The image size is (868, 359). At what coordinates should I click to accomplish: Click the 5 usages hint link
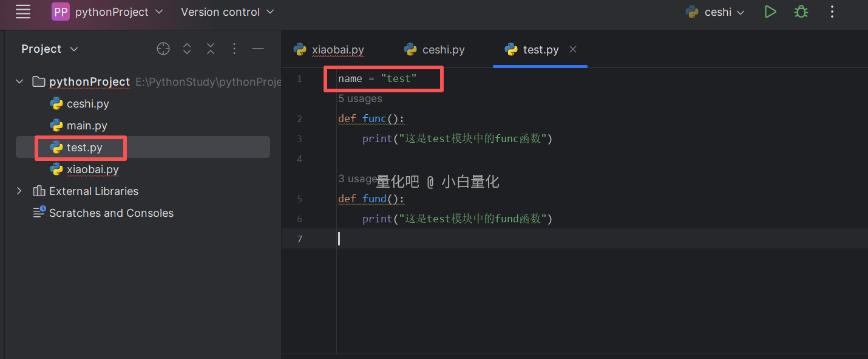pos(360,98)
